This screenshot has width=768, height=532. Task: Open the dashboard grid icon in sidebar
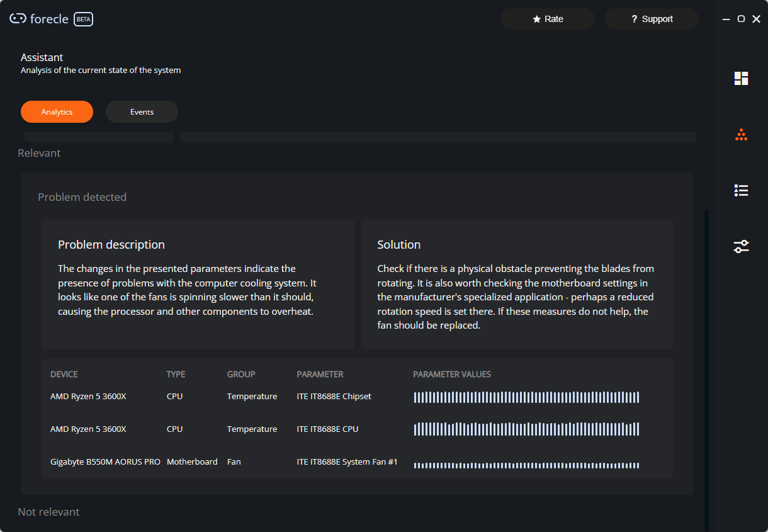[x=741, y=79]
